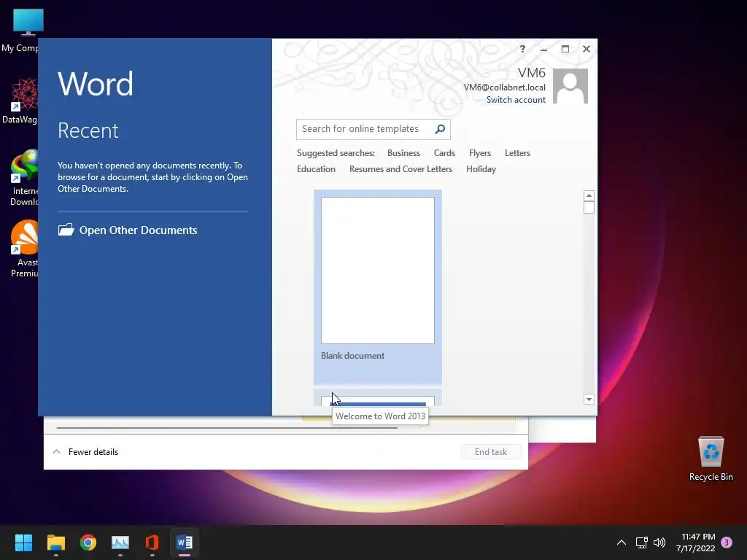Open the Office taskbar icon
The image size is (747, 560).
[x=152, y=542]
